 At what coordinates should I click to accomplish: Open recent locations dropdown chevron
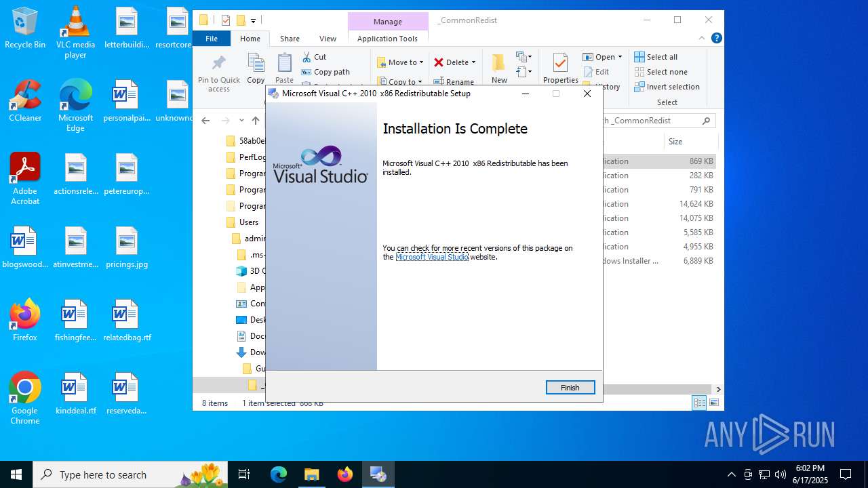pos(241,121)
